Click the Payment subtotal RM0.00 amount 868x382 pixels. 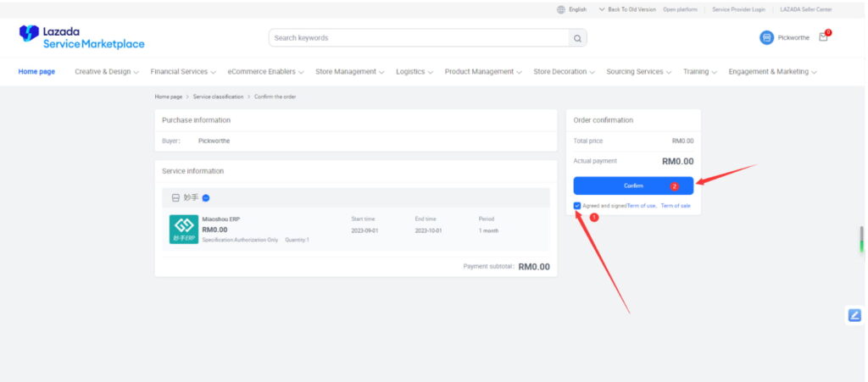[534, 267]
